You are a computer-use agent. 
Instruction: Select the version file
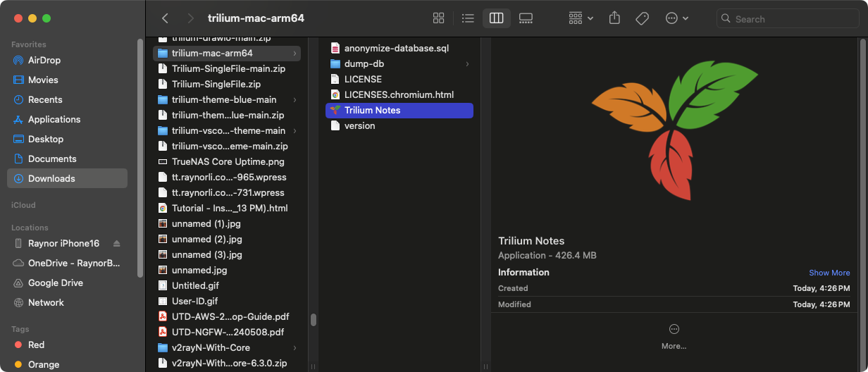[x=399, y=125]
